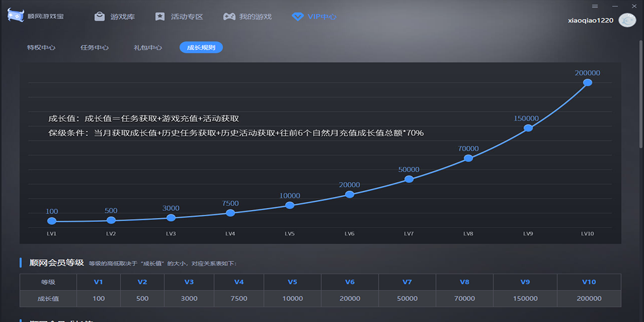The height and width of the screenshot is (322, 644).
Task: Switch to the 任务中心 tab
Action: click(94, 47)
